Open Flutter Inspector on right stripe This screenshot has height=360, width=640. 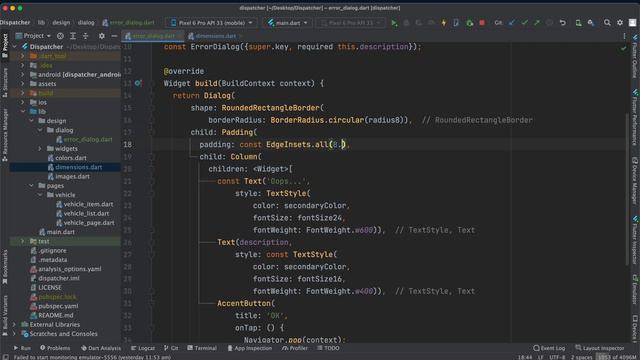click(x=635, y=241)
